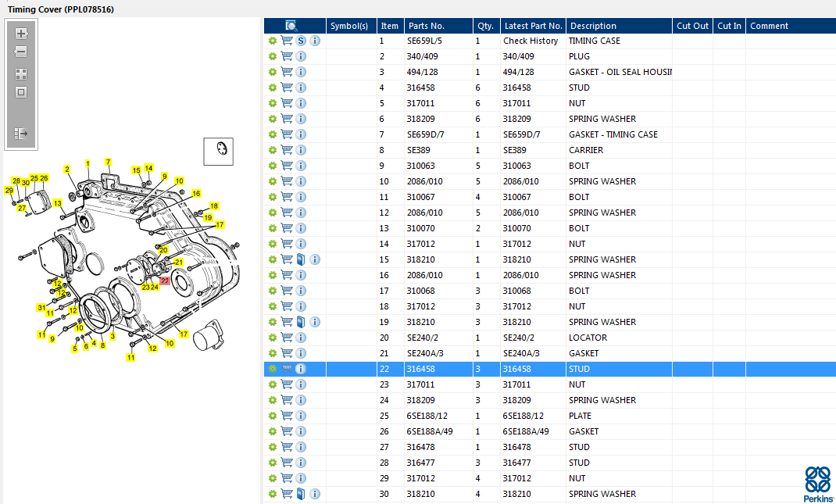Add item 25 PLATE to cart
Image resolution: width=836 pixels, height=504 pixels.
287,416
